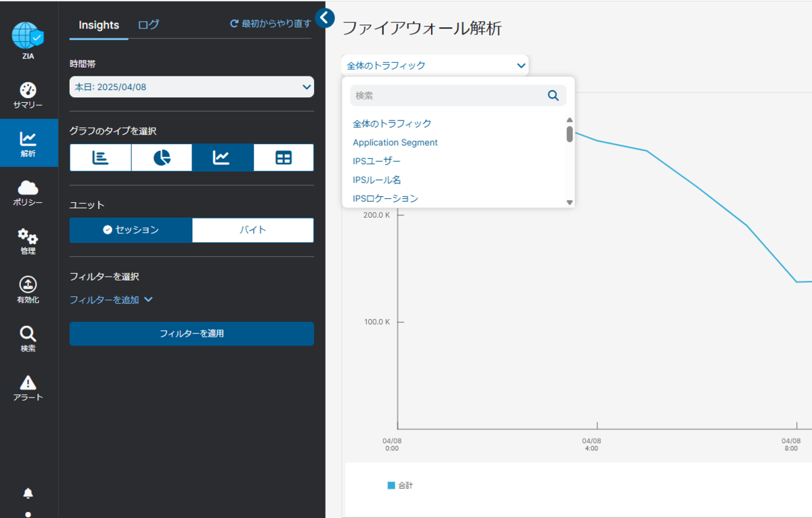Select the pie chart graph type
Viewport: 812px width, 518px height.
pos(162,158)
